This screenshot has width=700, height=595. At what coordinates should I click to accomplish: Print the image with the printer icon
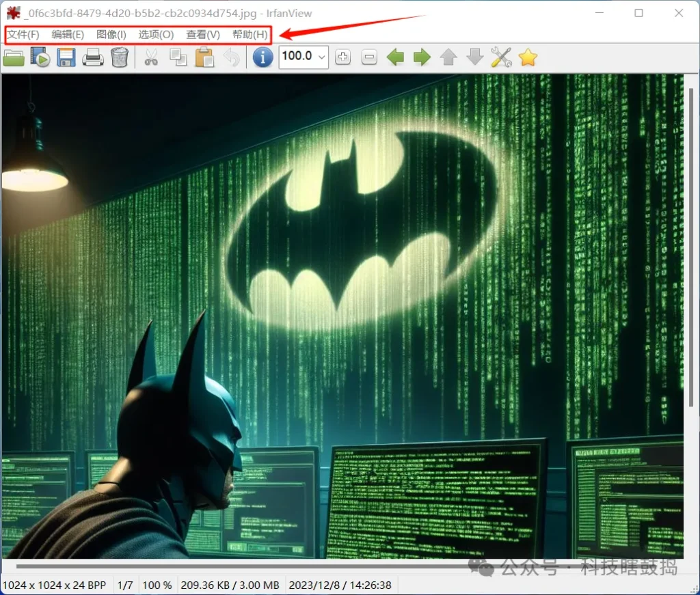point(93,58)
